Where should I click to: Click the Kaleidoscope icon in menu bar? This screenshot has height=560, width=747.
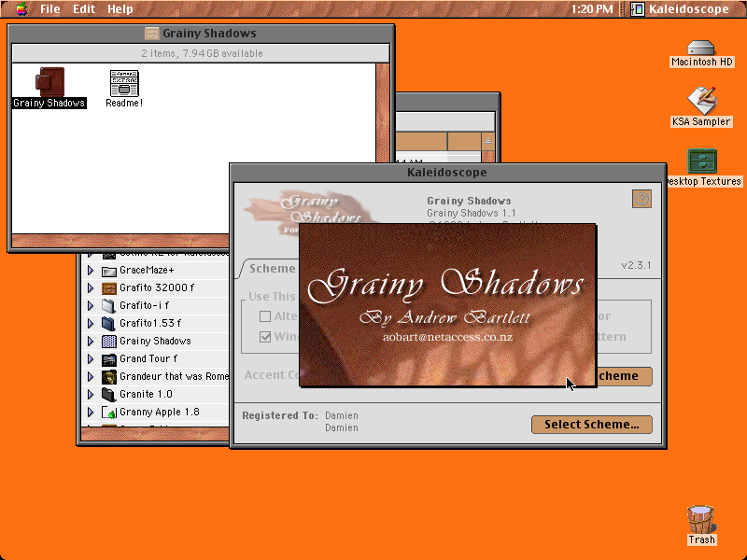pos(638,9)
